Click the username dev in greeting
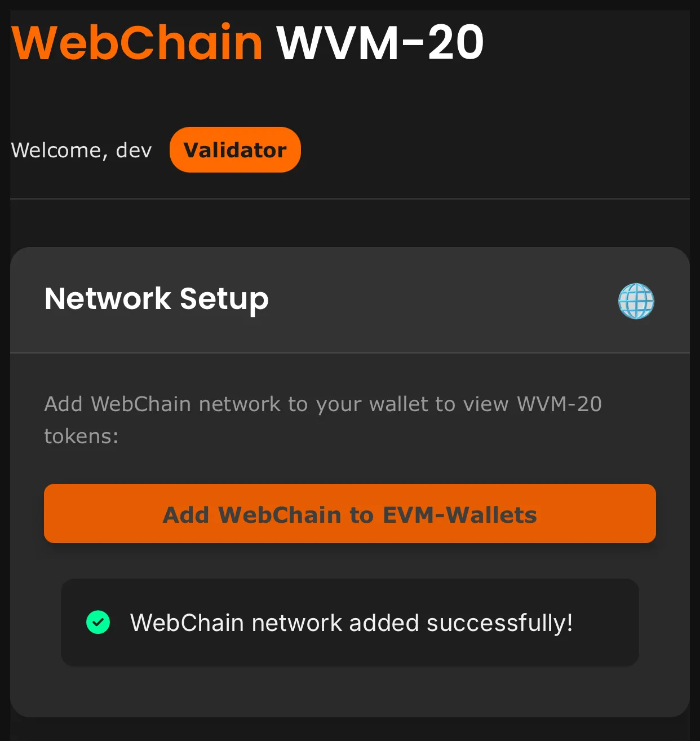 (134, 151)
